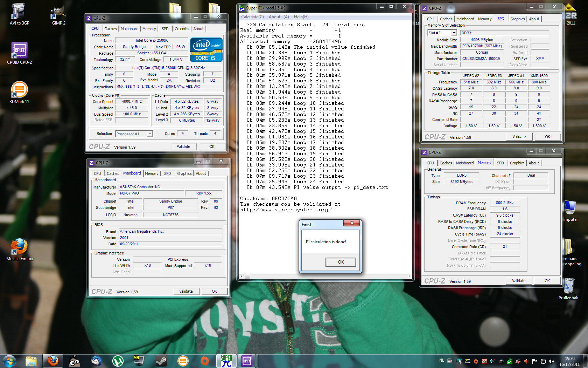Select the 3DMark 11 desktop icon

pyautogui.click(x=19, y=93)
